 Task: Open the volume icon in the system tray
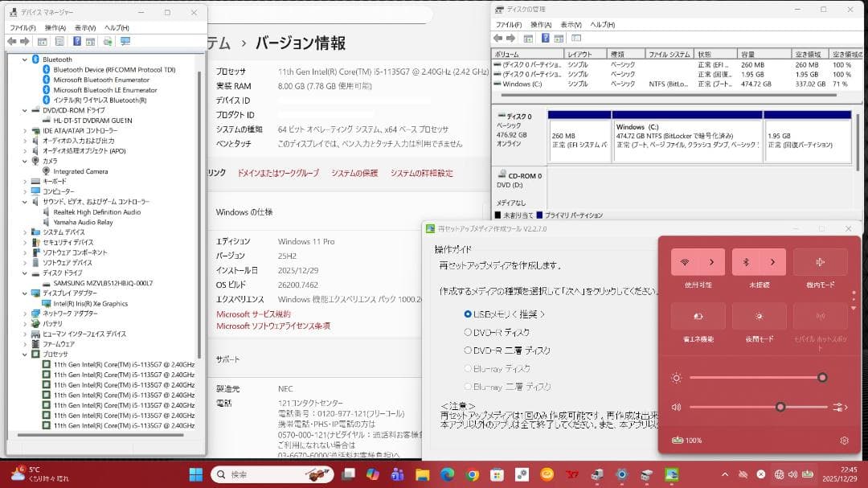click(x=794, y=474)
